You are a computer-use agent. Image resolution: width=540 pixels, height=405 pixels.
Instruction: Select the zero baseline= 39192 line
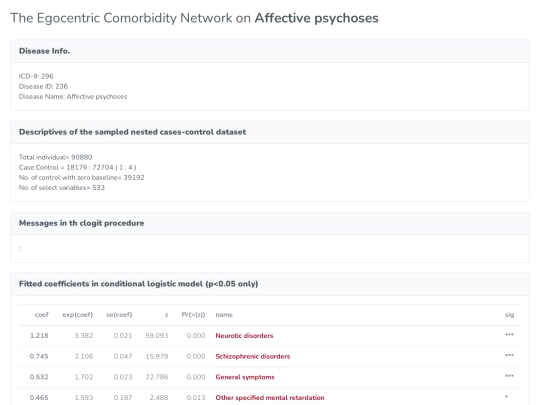point(82,177)
